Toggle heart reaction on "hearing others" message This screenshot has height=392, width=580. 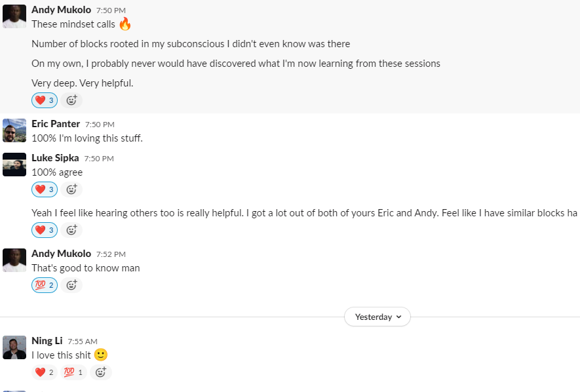point(45,230)
